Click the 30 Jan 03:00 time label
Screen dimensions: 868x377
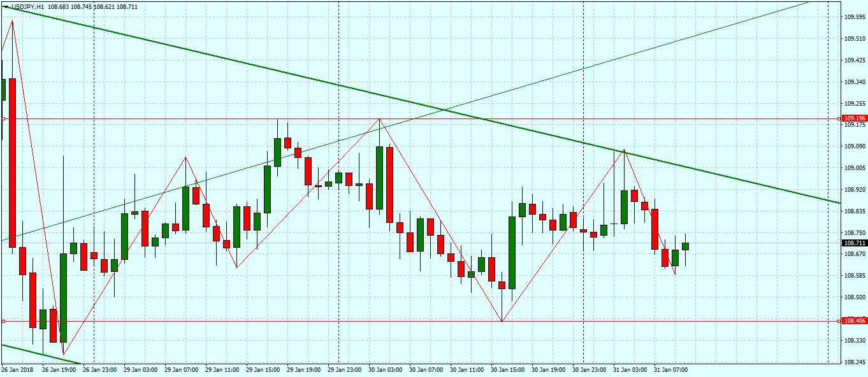coord(386,369)
